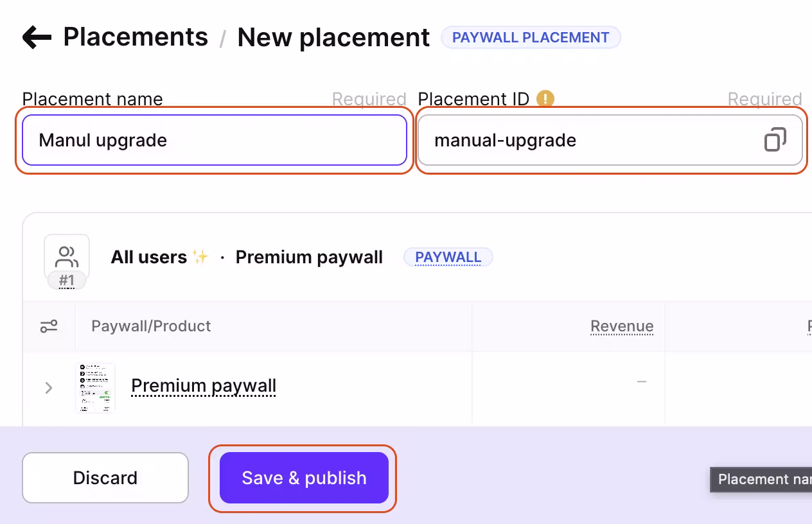Expand the Premium paywall row chevron
The height and width of the screenshot is (524, 812).
pos(49,387)
